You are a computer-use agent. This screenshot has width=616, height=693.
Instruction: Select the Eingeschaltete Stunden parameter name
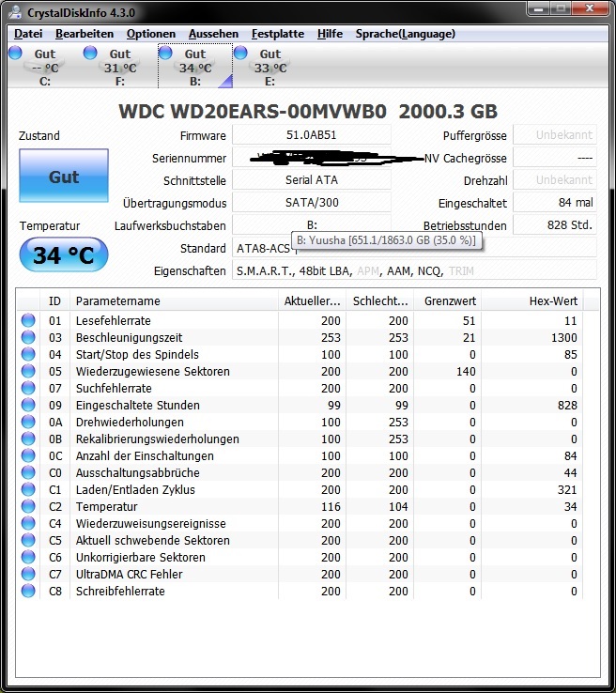(x=137, y=405)
